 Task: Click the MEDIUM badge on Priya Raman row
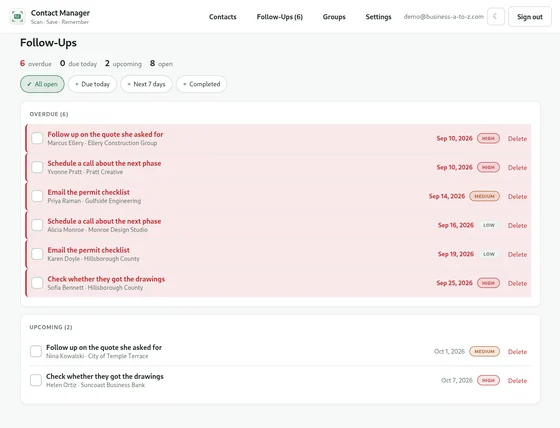(x=484, y=196)
